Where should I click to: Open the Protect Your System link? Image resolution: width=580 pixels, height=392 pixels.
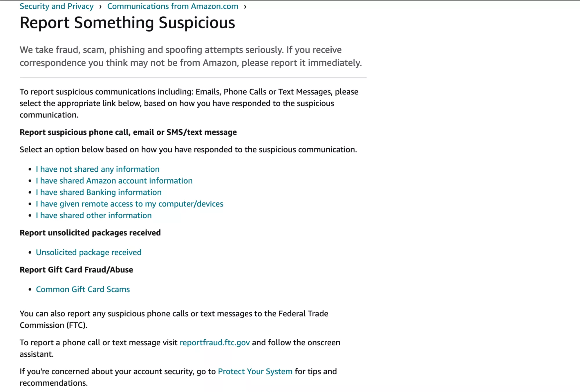tap(255, 371)
